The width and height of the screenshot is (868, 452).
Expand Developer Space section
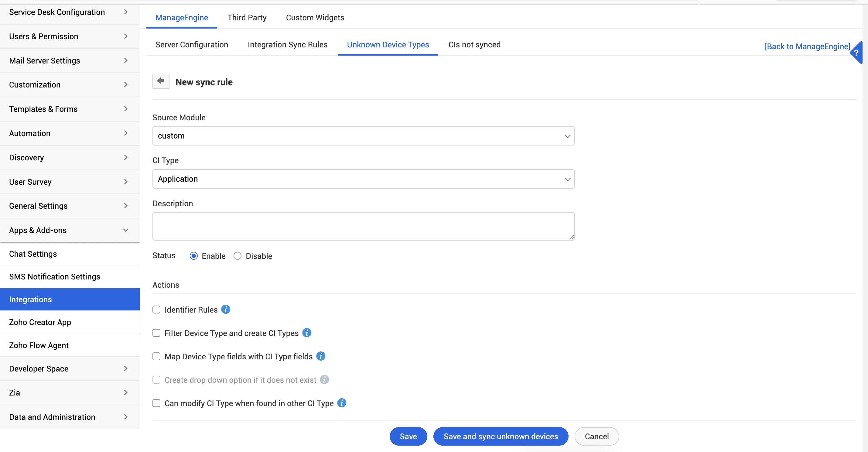point(70,369)
